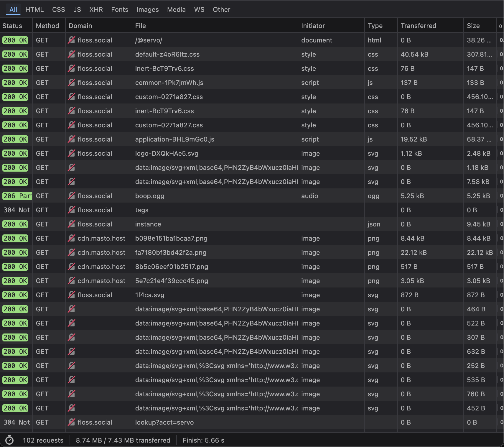Viewport: 504px width, 447px height.
Task: Click insecure lock icon on application-BHL9mGc0.js row
Action: (71, 139)
